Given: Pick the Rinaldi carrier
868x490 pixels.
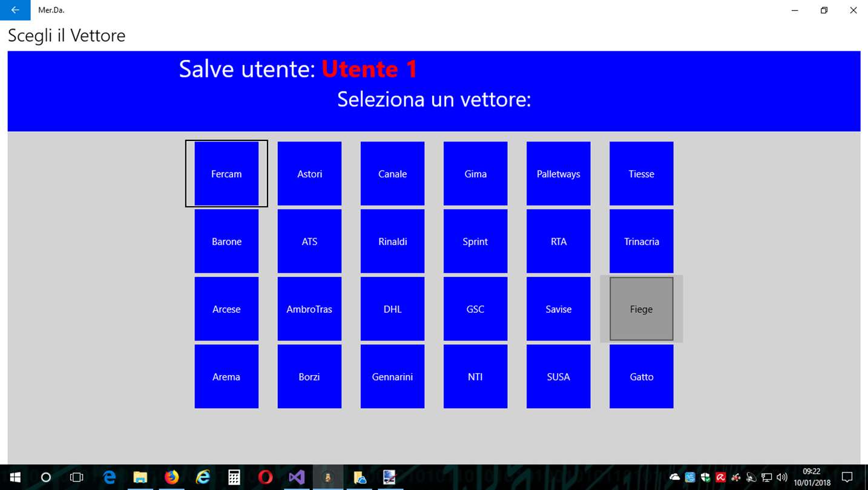Looking at the screenshot, I should click(392, 241).
